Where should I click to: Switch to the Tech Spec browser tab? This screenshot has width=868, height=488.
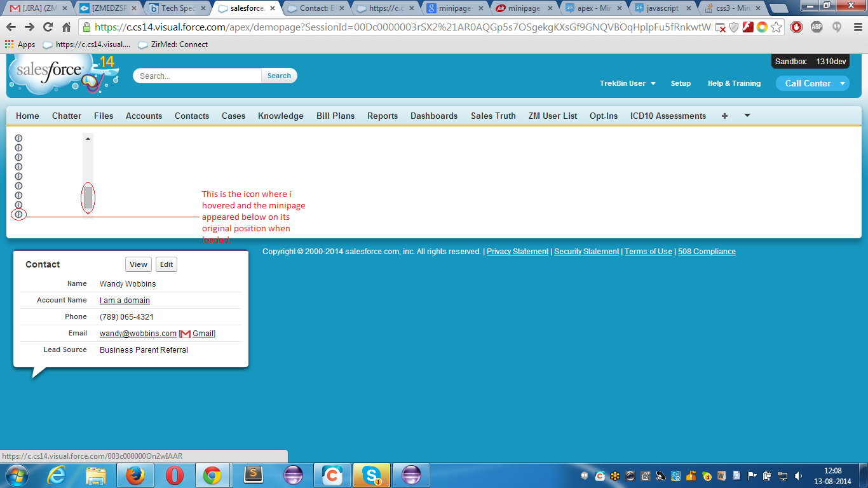(177, 8)
